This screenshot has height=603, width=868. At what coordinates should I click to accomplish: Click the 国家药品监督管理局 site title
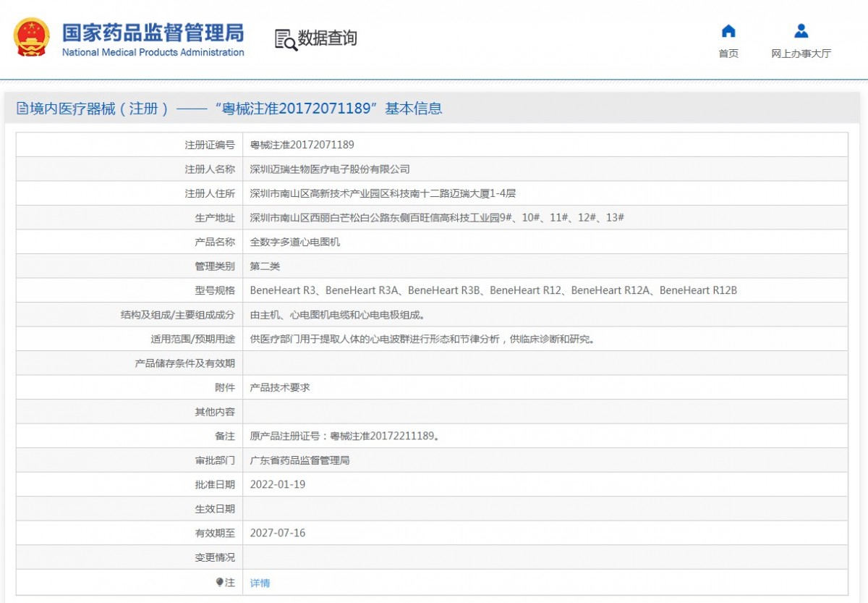tap(153, 33)
